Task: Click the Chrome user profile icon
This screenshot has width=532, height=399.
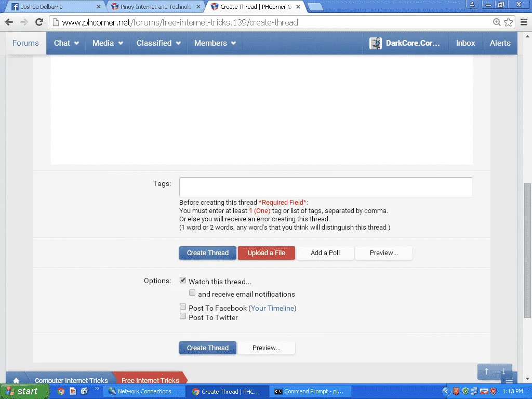Action: pos(472,4)
